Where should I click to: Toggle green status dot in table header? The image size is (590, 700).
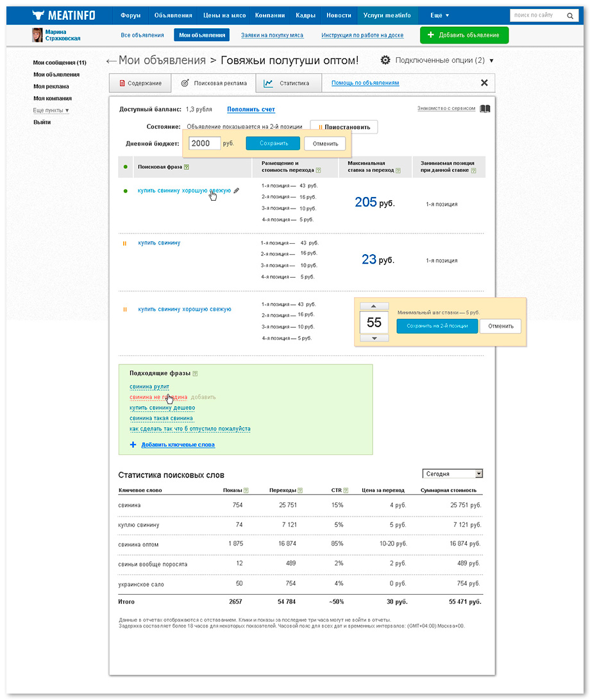coord(126,167)
